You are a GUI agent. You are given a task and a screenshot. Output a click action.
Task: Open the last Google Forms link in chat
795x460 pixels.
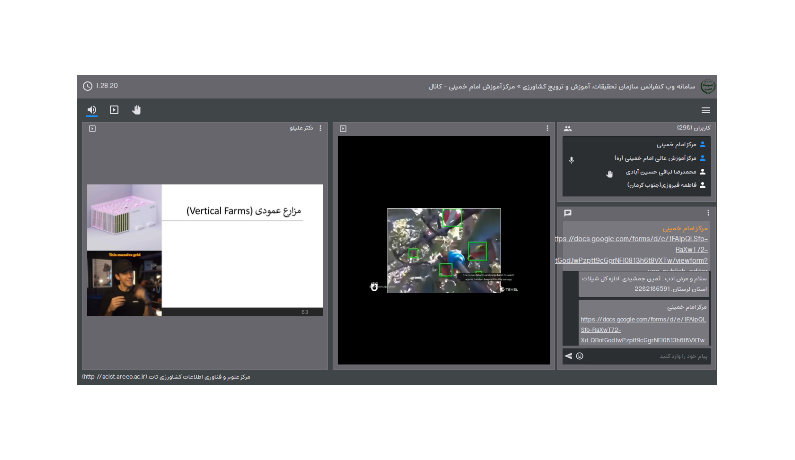643,330
